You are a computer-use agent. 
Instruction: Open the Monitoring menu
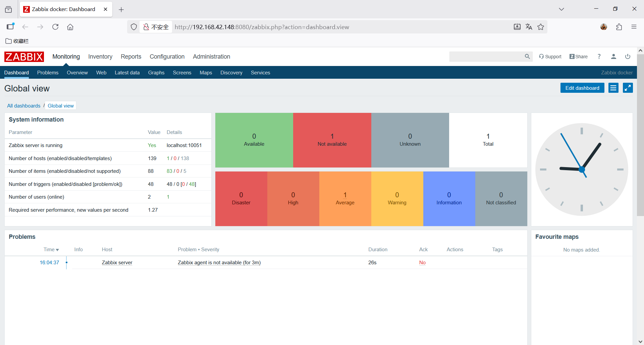[x=66, y=57]
